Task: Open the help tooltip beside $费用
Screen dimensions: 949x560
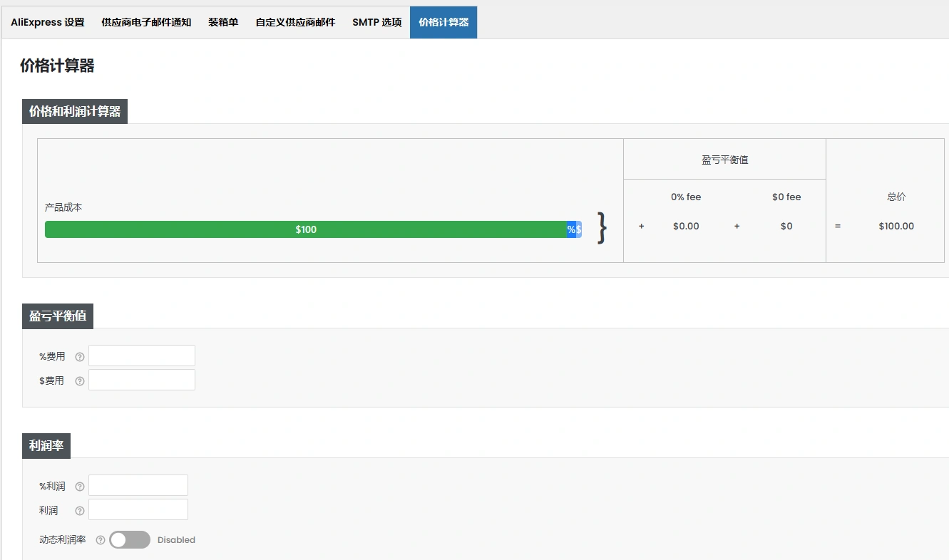Action: (79, 380)
